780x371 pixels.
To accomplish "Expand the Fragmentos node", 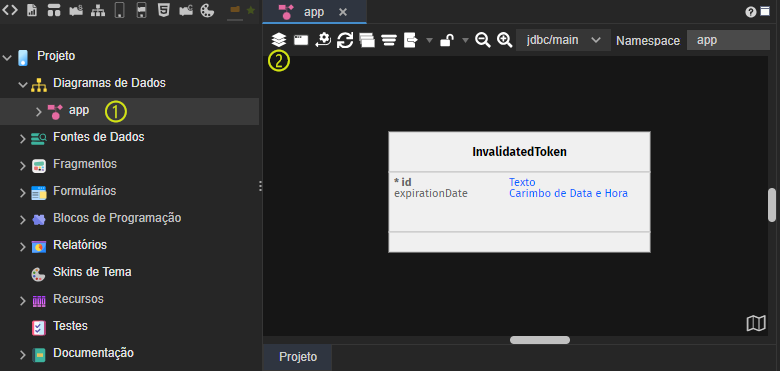I will coord(23,166).
